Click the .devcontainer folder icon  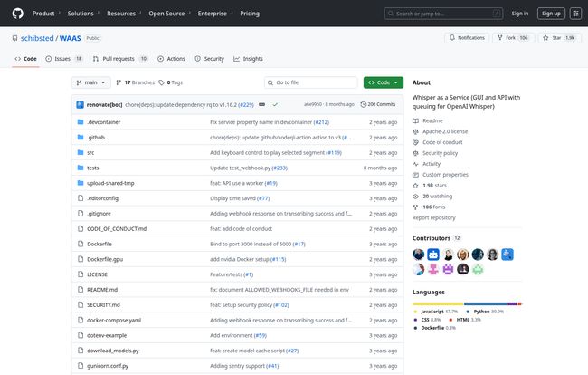80,121
